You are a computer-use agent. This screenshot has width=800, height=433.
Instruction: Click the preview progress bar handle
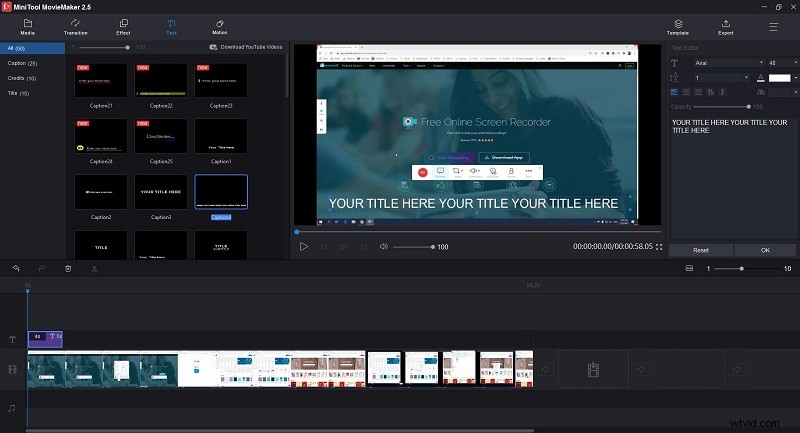click(296, 232)
